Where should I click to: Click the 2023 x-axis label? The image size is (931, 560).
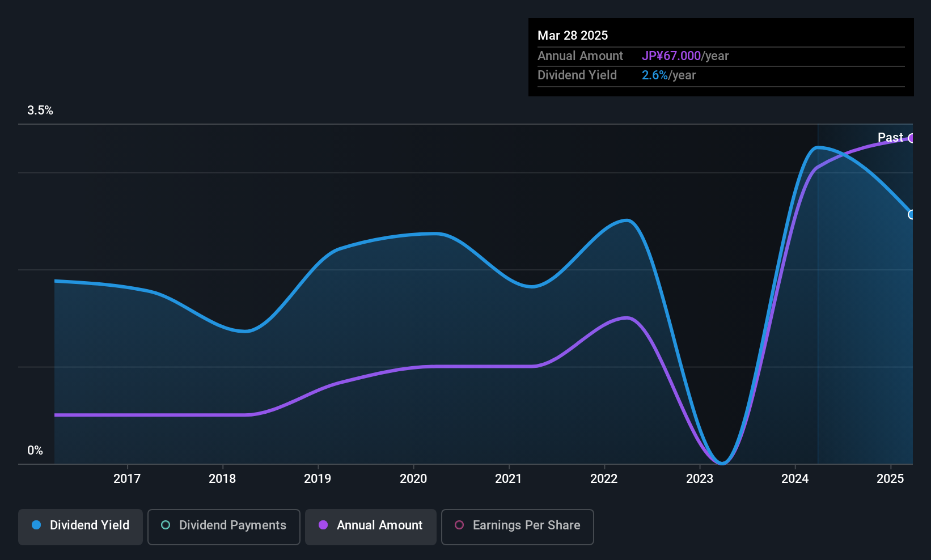pos(700,479)
